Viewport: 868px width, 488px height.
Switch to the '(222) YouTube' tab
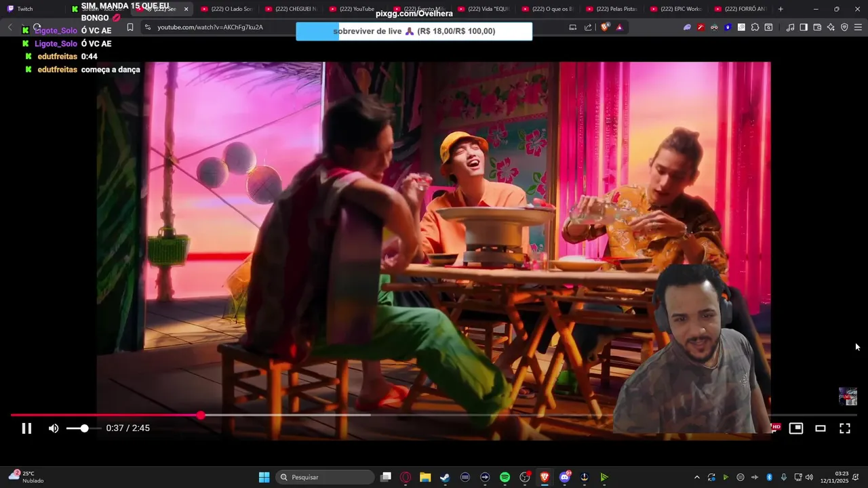click(355, 9)
